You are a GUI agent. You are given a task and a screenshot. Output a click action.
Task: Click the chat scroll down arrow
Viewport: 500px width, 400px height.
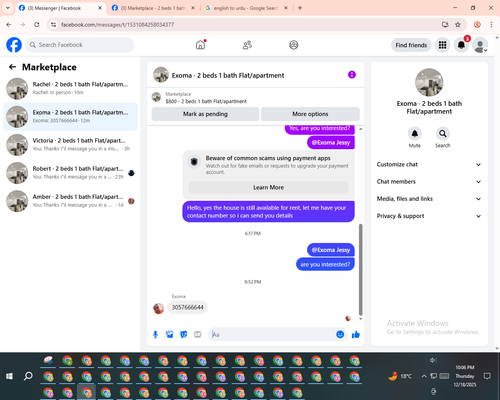[360, 319]
